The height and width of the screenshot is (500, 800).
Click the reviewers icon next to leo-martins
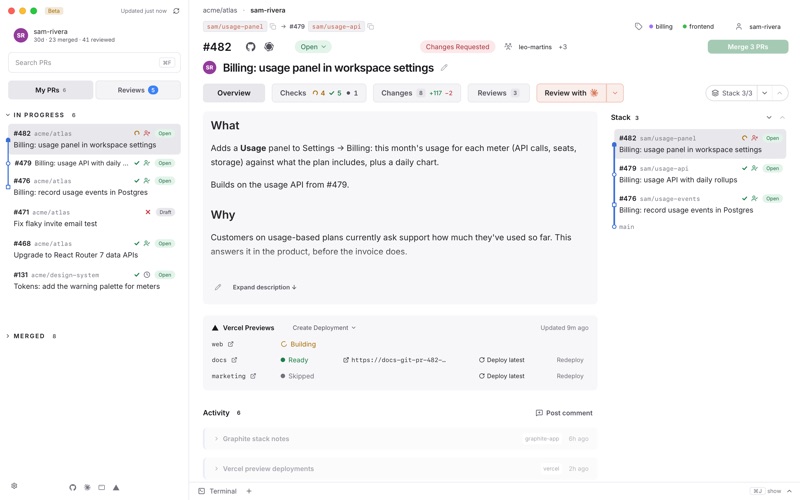508,47
